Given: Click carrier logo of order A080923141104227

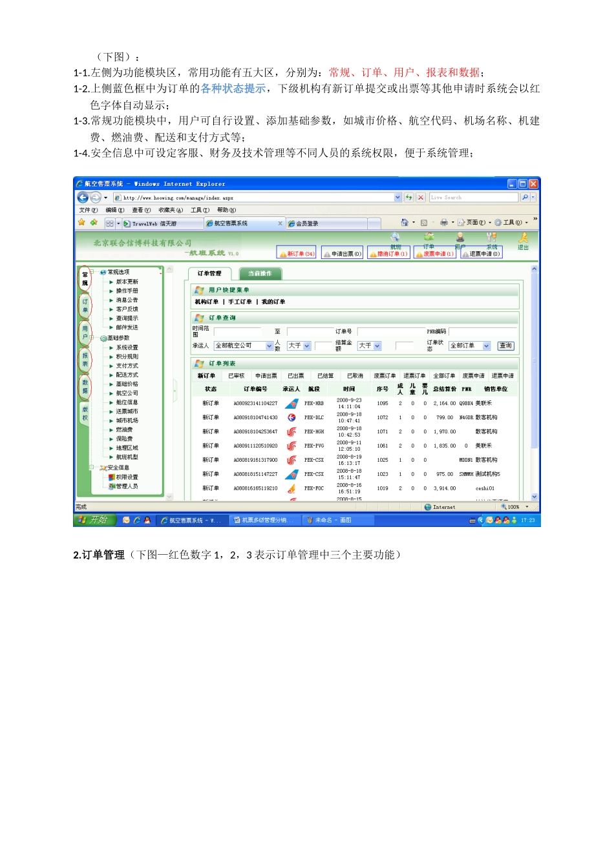Looking at the screenshot, I should point(291,404).
